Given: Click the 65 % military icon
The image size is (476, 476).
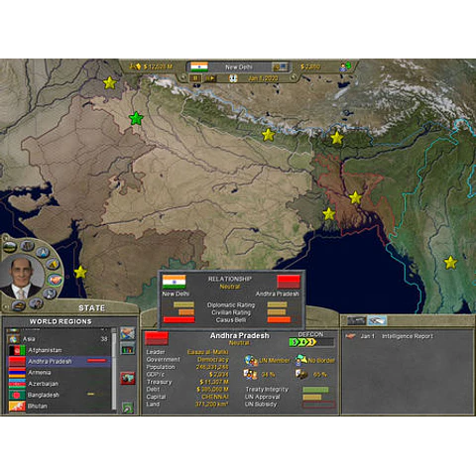Looking at the screenshot, I should tap(301, 374).
